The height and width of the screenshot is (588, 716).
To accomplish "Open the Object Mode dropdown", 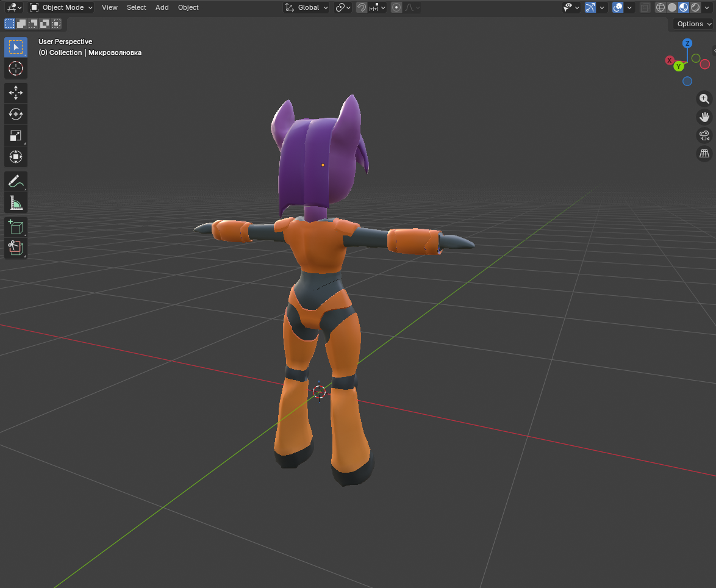I will (61, 7).
